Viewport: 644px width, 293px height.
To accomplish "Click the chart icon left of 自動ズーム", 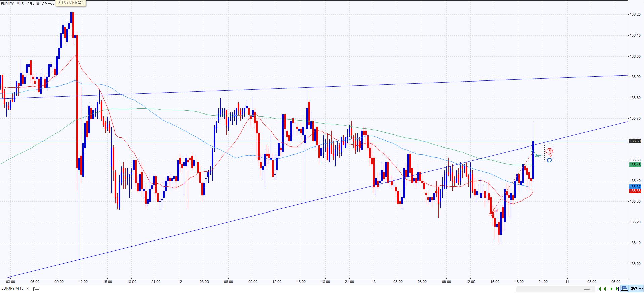I will point(624,289).
